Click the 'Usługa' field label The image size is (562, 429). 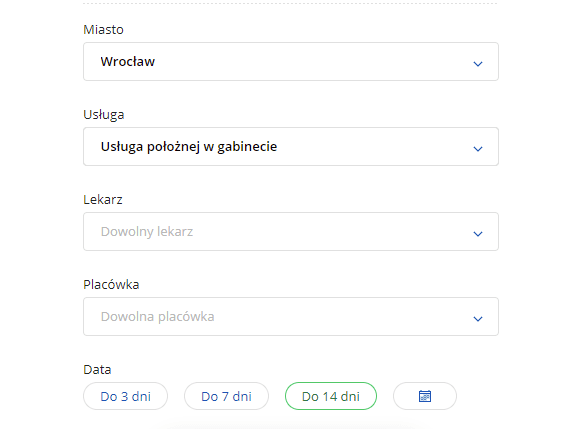click(x=104, y=115)
